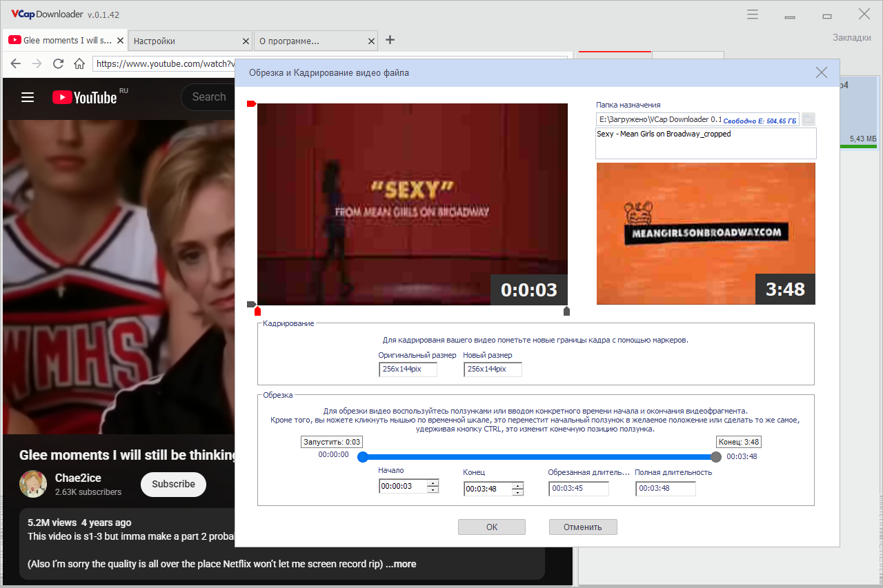Close the Настройки tab
Image resolution: width=883 pixels, height=588 pixels.
[x=245, y=41]
